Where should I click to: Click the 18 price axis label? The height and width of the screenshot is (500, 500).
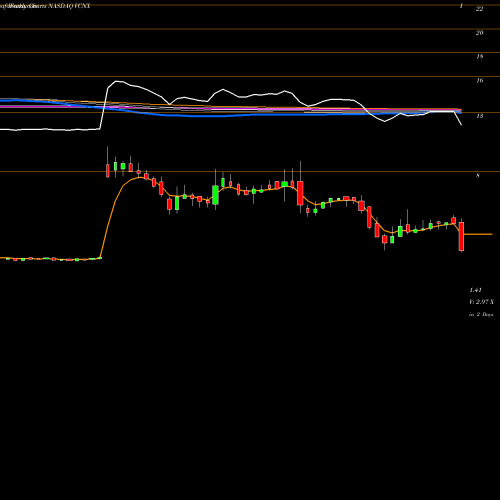coord(479,57)
